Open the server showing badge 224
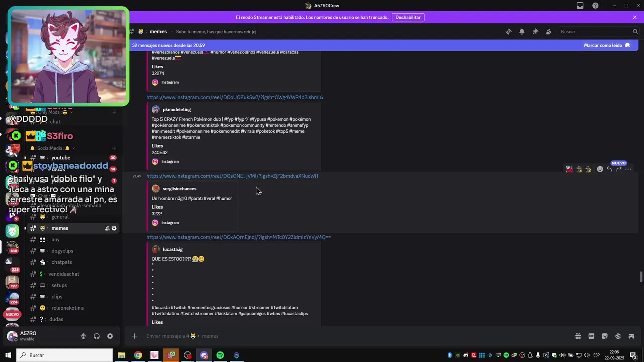Image resolution: width=644 pixels, height=362 pixels. coord(12,298)
